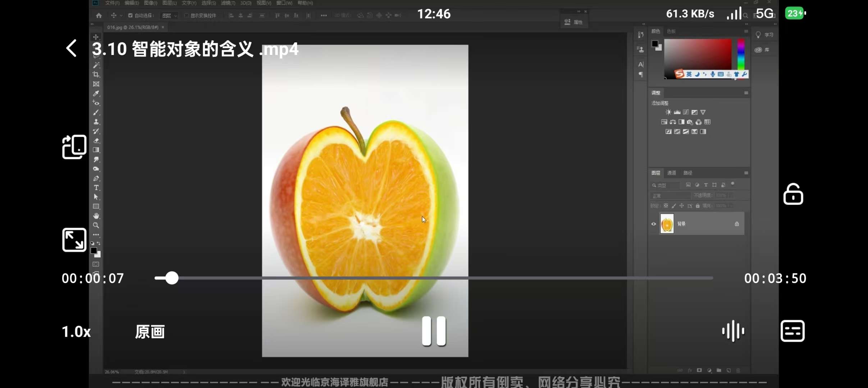The height and width of the screenshot is (388, 868).
Task: Select the Crop tool in Photoshop toolbar
Action: 96,74
